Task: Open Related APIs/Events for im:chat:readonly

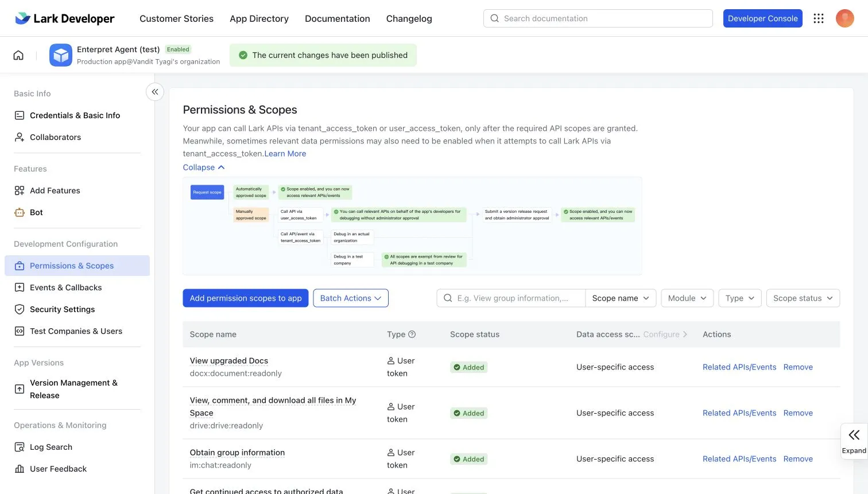Action: [739, 459]
